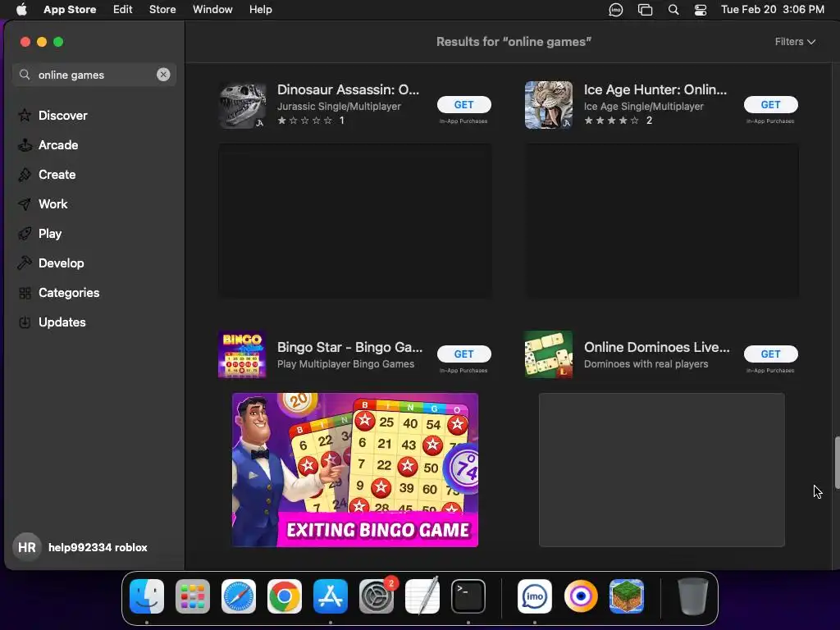Open the Help menu
The width and height of the screenshot is (840, 630).
[x=260, y=10]
